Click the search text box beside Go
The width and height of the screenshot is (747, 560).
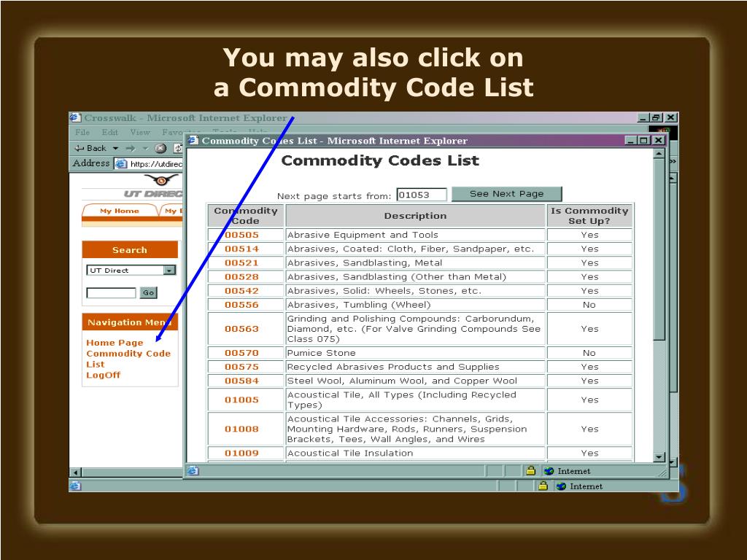tap(111, 292)
